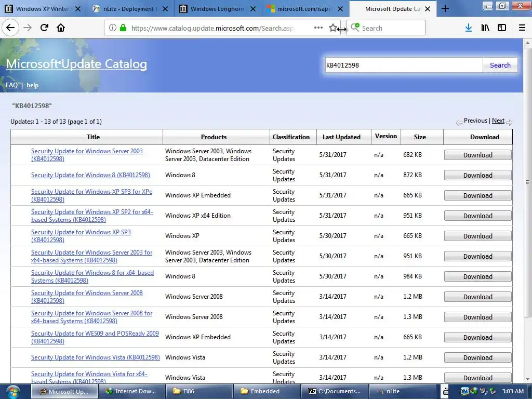This screenshot has height=399, width=532.
Task: Open Security Update for Windows 8 (KB4012598) link
Action: point(90,175)
